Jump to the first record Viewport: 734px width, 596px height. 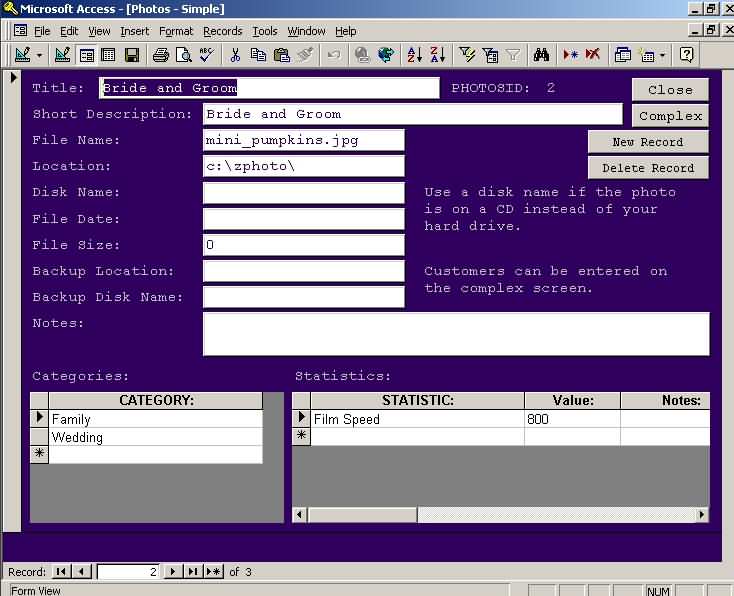click(x=61, y=571)
